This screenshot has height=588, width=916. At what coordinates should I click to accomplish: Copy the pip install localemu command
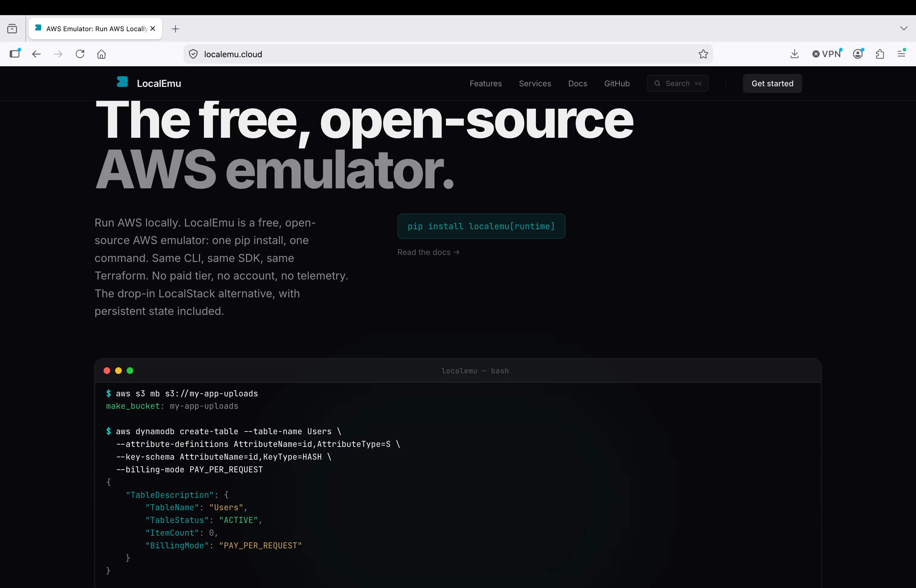481,226
